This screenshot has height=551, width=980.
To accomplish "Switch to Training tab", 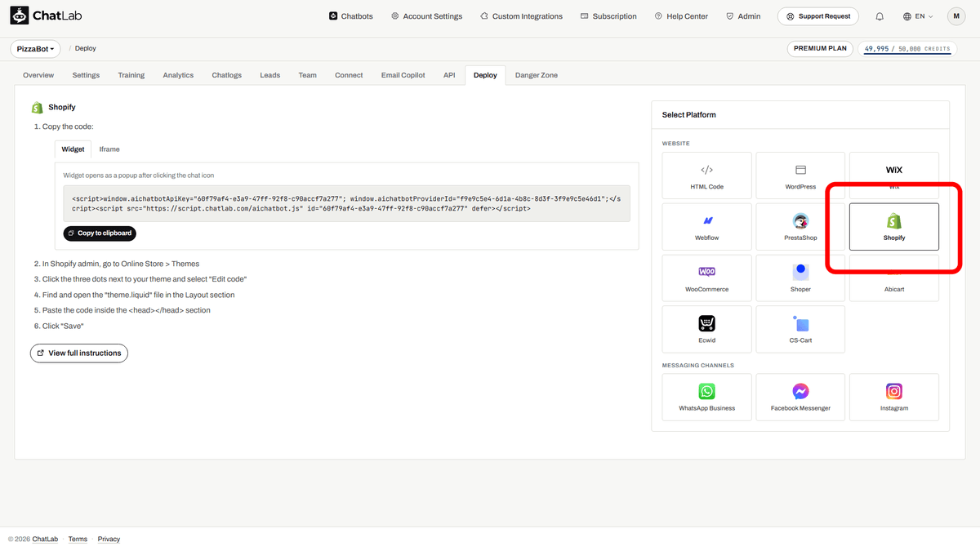I will tap(131, 75).
